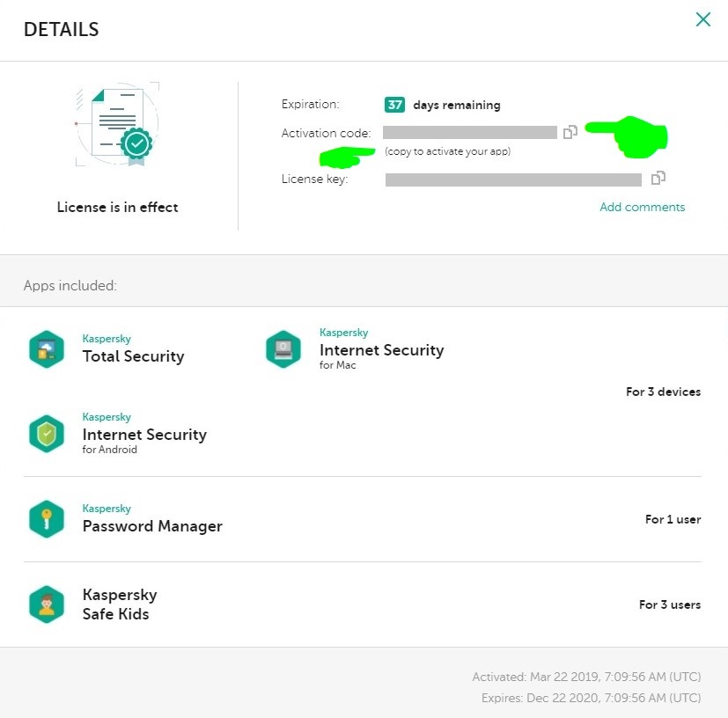
Task: Click the Internet Security for Android title
Action: [x=144, y=435]
